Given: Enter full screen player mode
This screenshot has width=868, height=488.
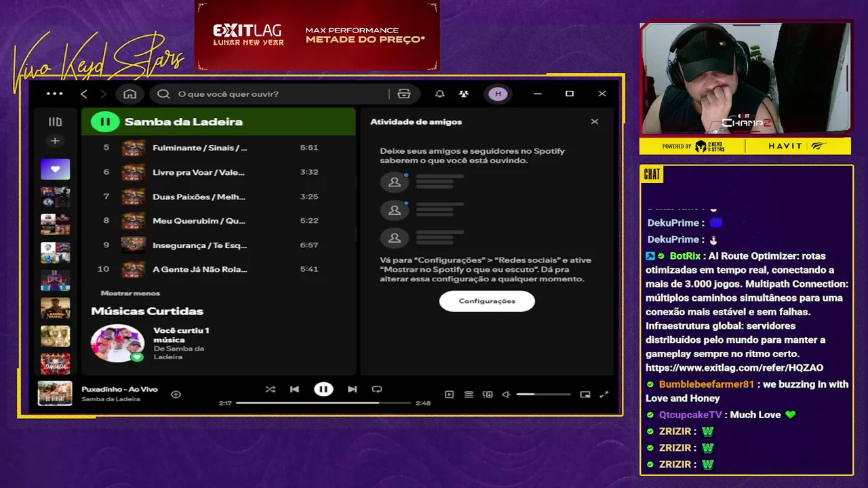Looking at the screenshot, I should (x=604, y=394).
